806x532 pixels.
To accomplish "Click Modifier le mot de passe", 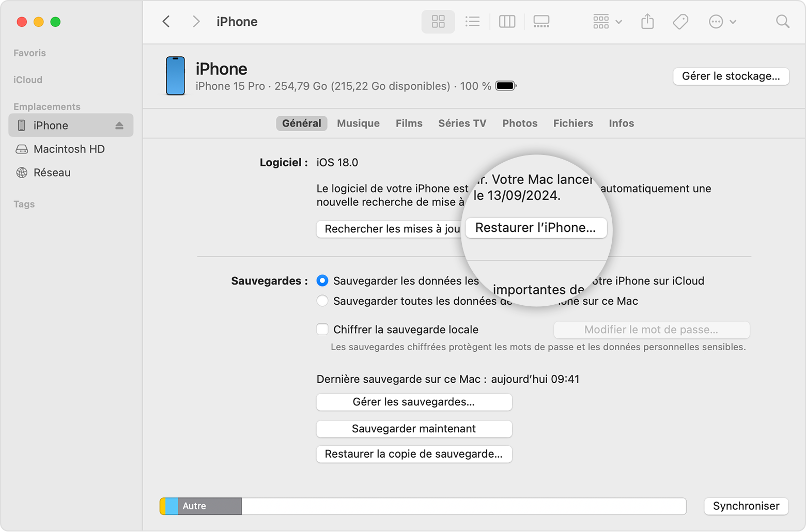I will 652,330.
